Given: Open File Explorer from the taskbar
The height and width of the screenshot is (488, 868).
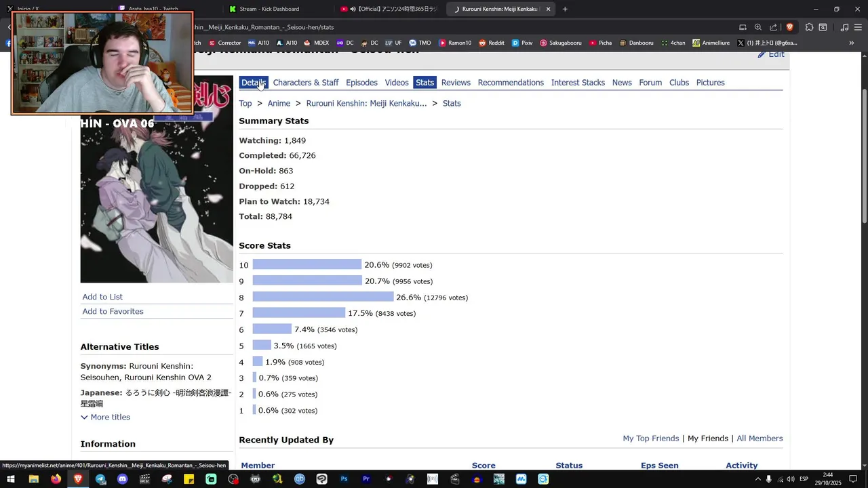Looking at the screenshot, I should [33, 479].
